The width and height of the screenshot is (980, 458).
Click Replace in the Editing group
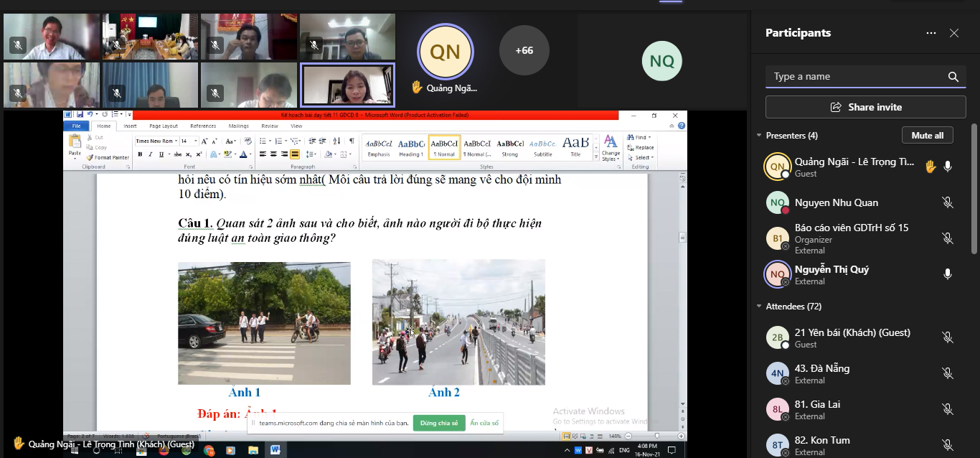coord(640,148)
